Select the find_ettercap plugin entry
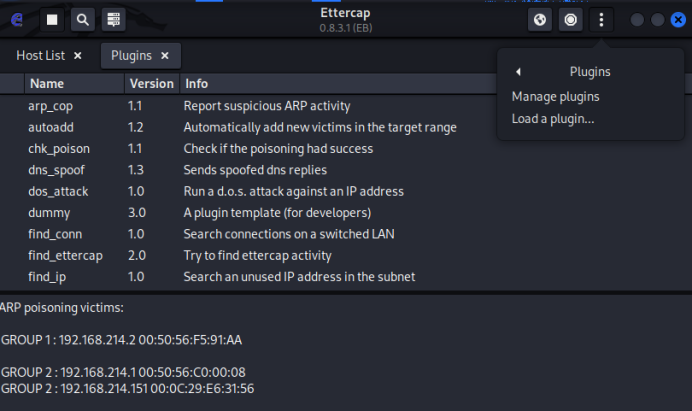 [x=65, y=255]
